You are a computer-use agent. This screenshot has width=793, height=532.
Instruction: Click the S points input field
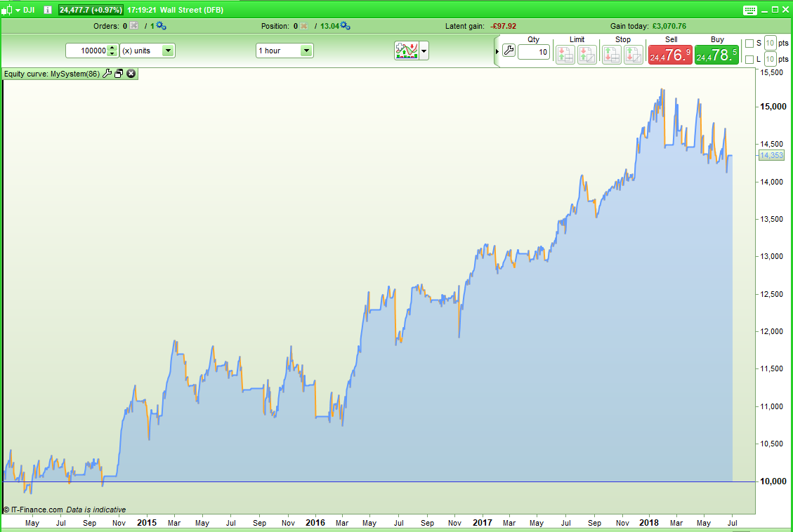[x=770, y=43]
